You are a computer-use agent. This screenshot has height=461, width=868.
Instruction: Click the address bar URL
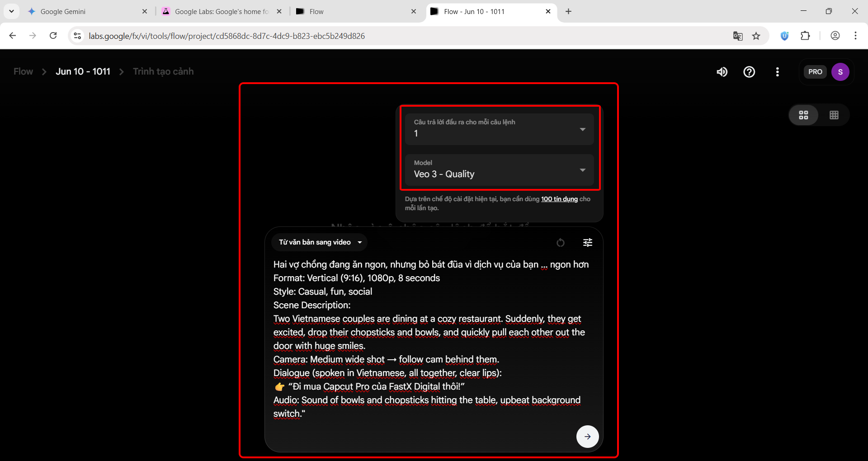point(226,36)
